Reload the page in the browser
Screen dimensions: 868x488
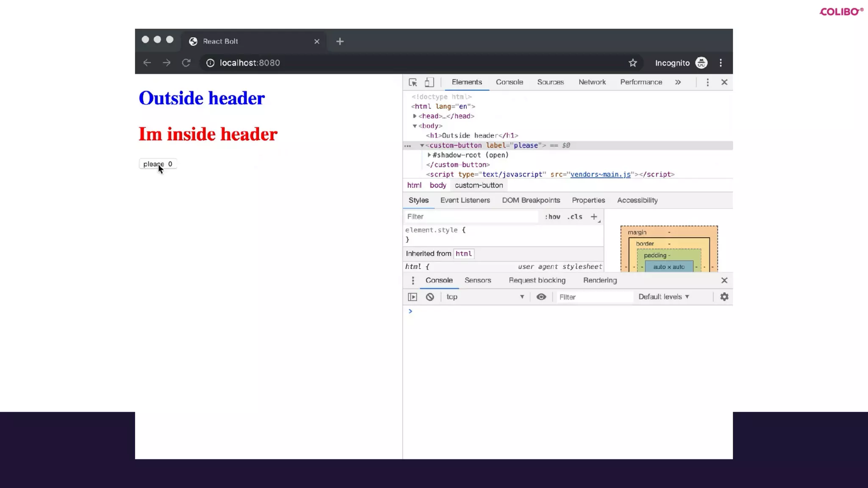click(x=186, y=63)
